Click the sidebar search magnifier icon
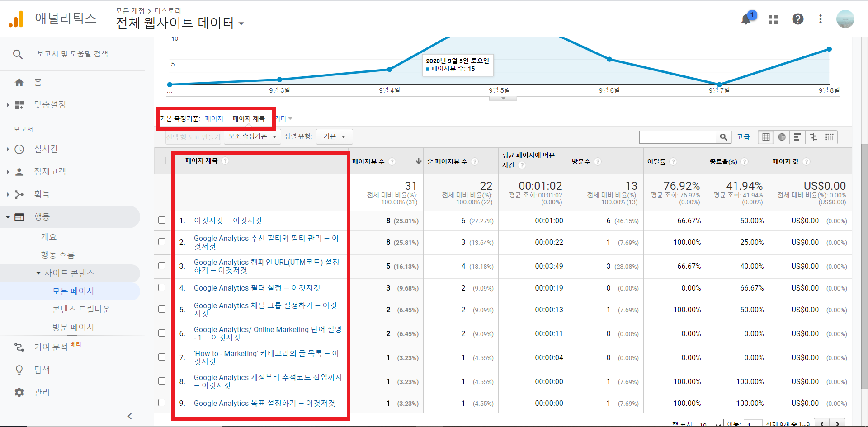 pyautogui.click(x=18, y=54)
